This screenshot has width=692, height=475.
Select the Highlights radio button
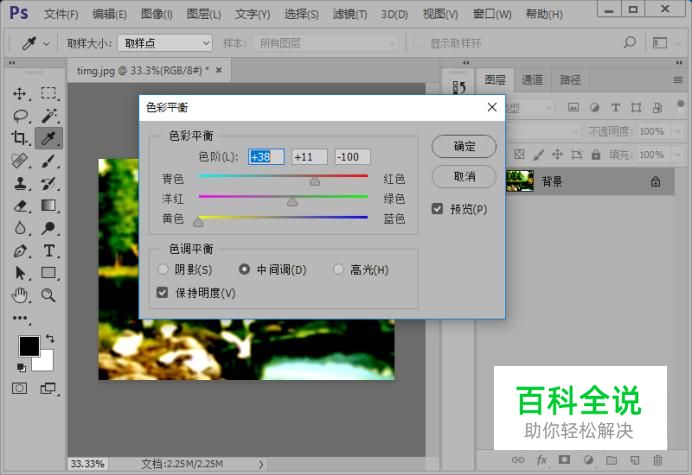pyautogui.click(x=338, y=269)
